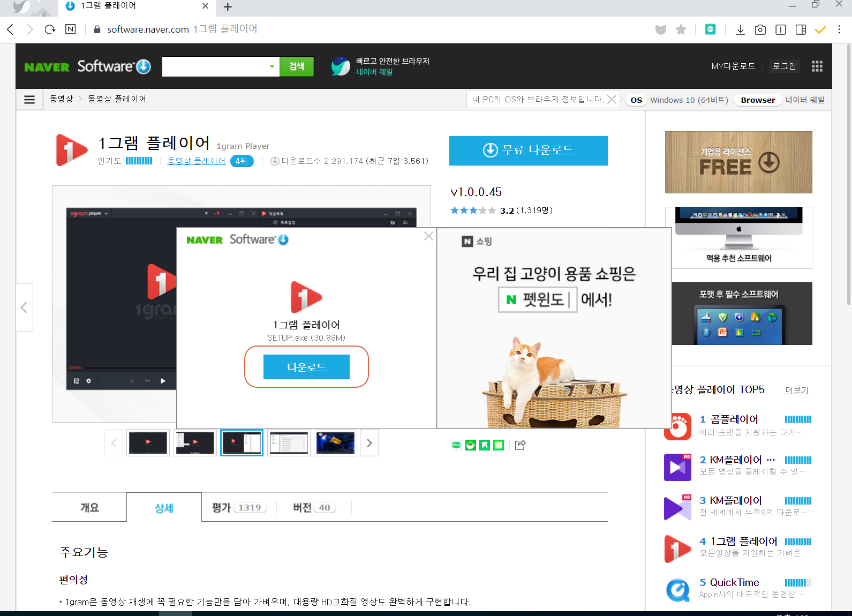Image resolution: width=852 pixels, height=616 pixels.
Task: Go forward with the browser forward arrow
Action: (x=30, y=29)
